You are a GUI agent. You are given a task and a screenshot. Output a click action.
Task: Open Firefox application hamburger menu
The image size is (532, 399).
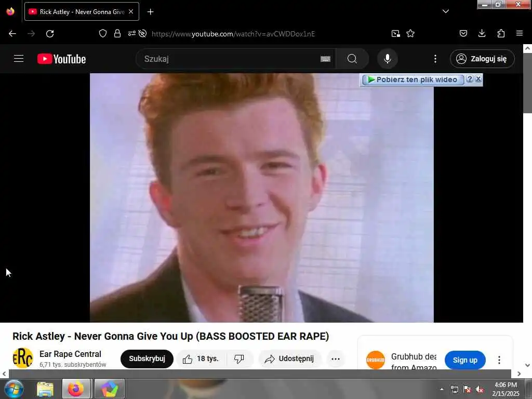click(520, 33)
